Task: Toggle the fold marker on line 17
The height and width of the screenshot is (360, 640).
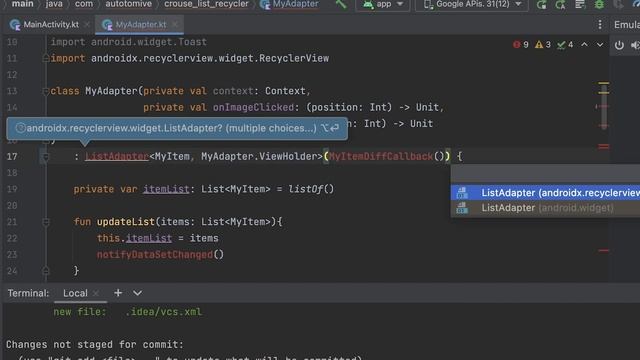Action: tap(46, 157)
